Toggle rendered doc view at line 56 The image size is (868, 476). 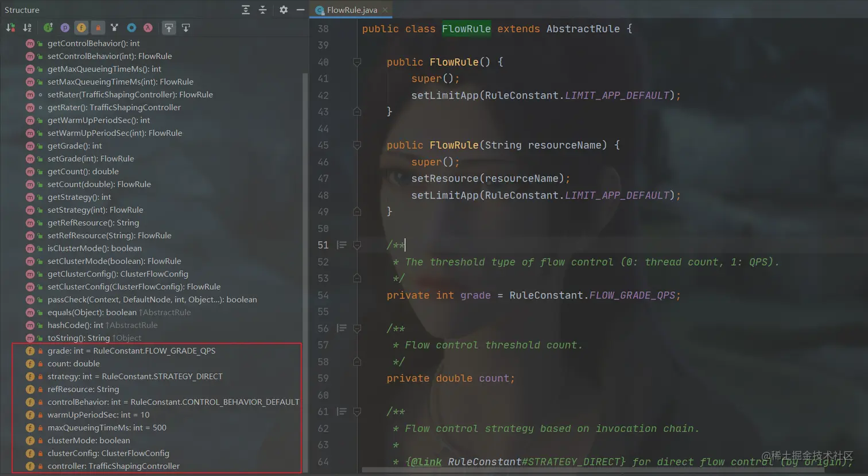point(342,328)
